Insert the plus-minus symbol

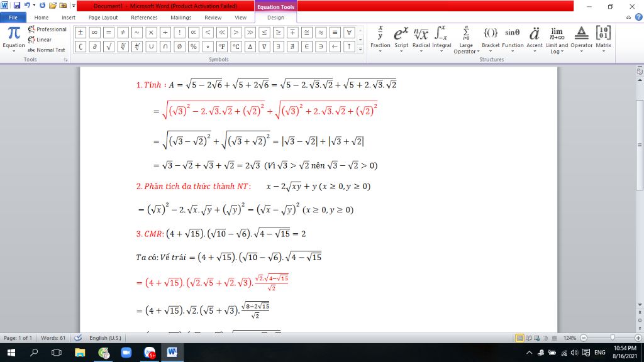pos(80,33)
